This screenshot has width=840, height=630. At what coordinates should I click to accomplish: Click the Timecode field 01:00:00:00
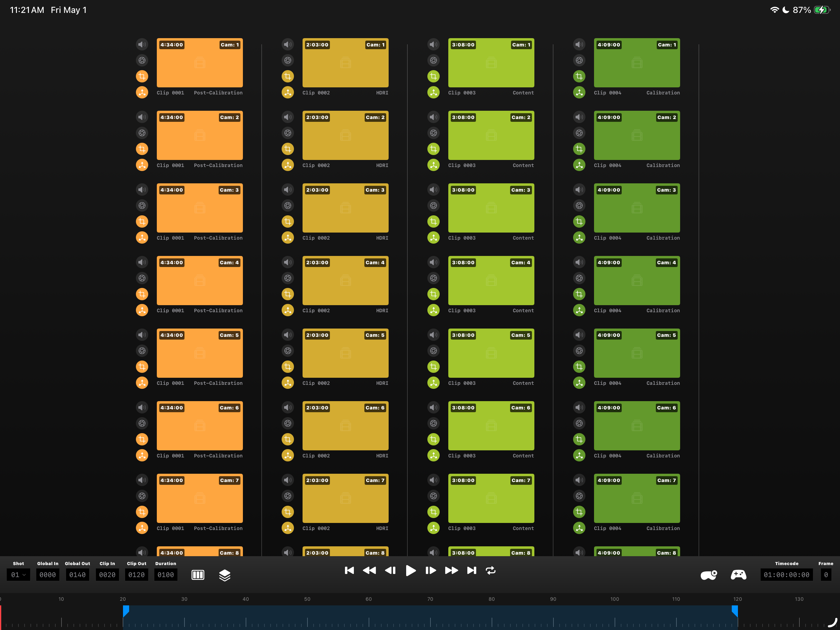pyautogui.click(x=787, y=575)
